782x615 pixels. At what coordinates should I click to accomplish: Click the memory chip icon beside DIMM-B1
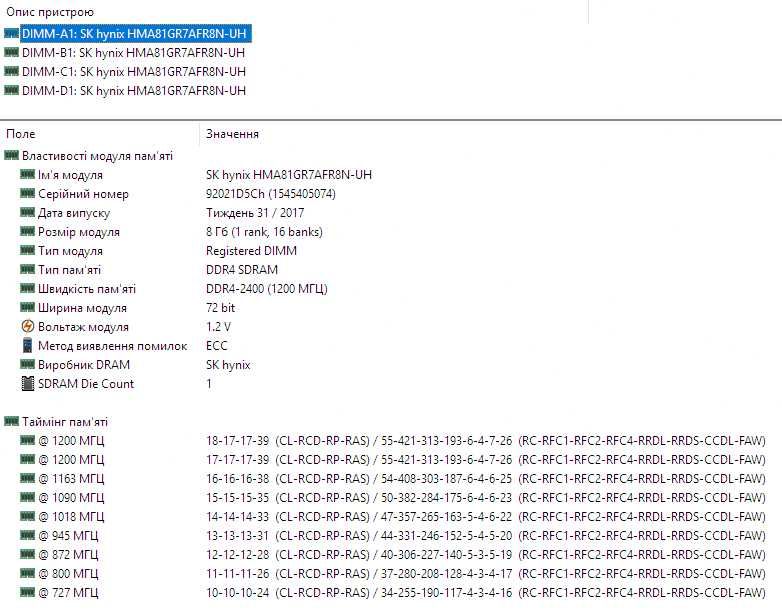pyautogui.click(x=11, y=52)
